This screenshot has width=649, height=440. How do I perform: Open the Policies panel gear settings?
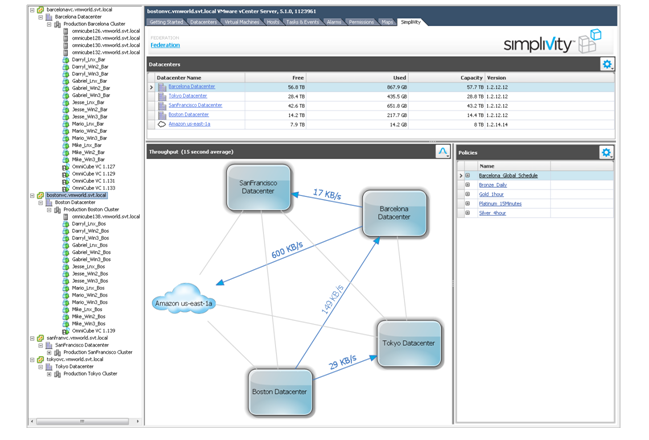coord(606,152)
